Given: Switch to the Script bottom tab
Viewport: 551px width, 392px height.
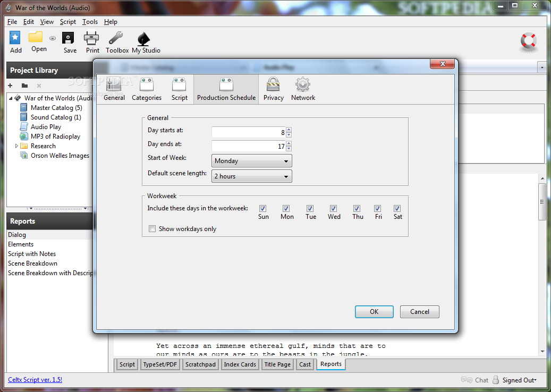Looking at the screenshot, I should coord(127,364).
